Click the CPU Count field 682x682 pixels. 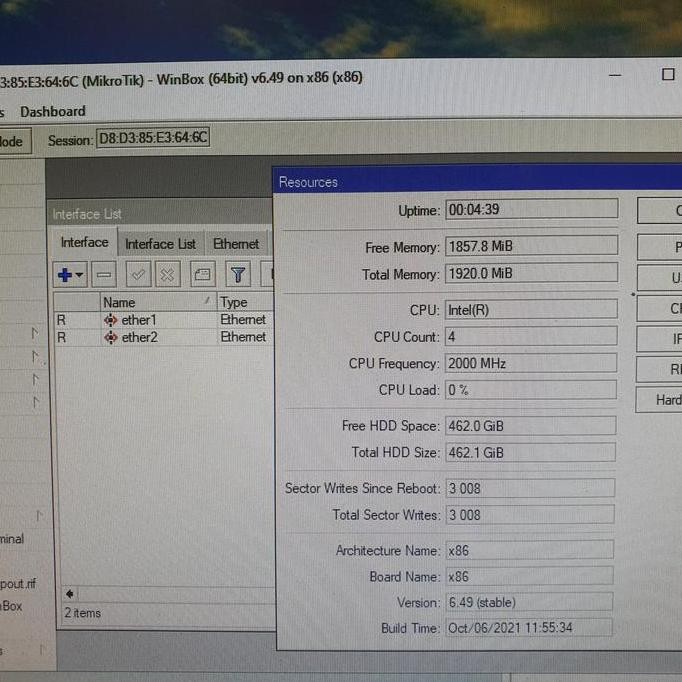coord(531,337)
